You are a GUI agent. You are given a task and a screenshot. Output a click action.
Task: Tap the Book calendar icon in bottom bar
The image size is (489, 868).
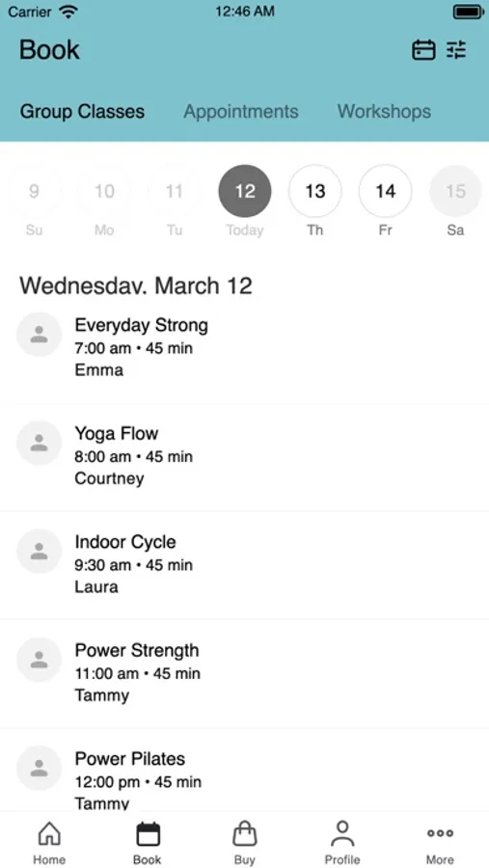pyautogui.click(x=148, y=833)
